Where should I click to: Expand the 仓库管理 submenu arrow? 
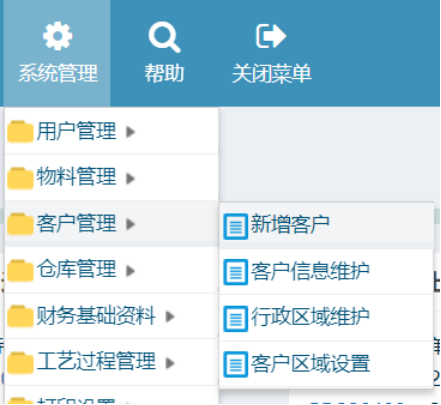(x=130, y=271)
